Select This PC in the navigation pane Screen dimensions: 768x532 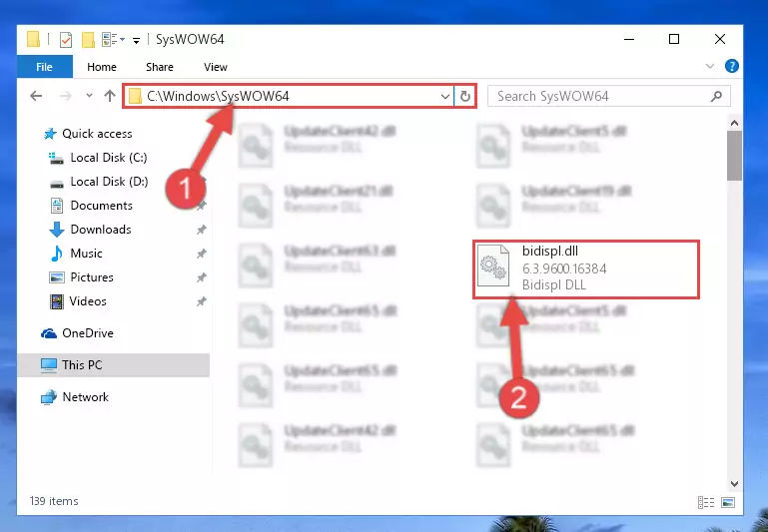[x=82, y=365]
